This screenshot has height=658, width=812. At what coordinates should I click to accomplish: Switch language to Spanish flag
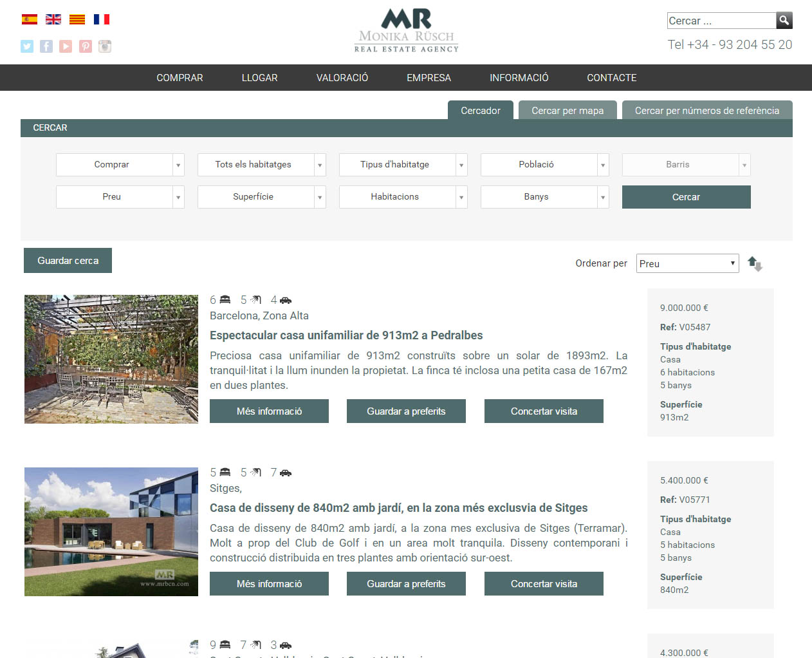[x=30, y=19]
